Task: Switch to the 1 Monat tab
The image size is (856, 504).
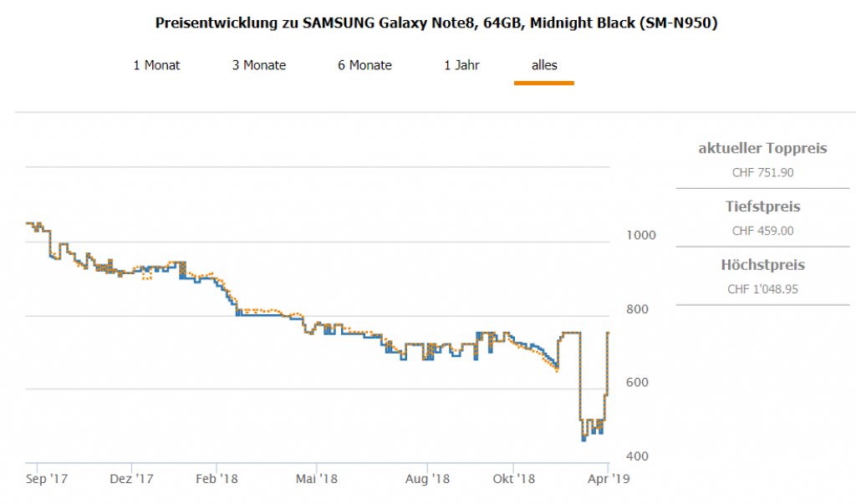Action: [156, 65]
